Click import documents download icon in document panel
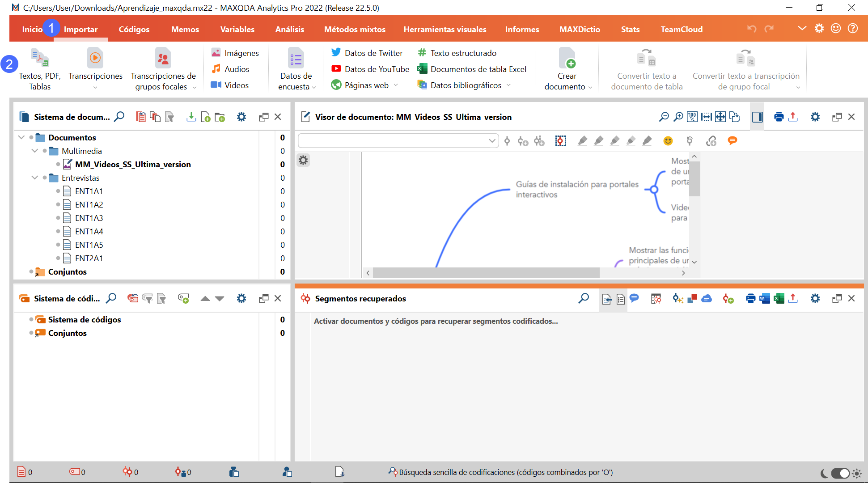This screenshot has height=483, width=868. (x=191, y=117)
